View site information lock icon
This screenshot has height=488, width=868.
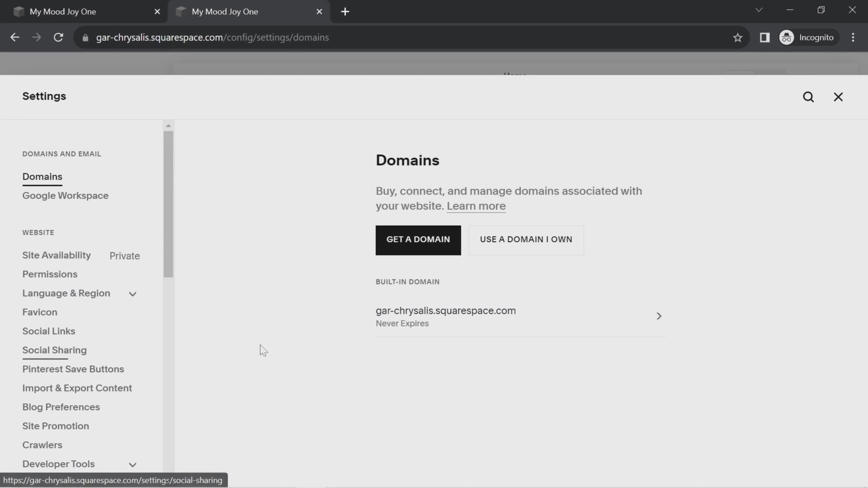[x=85, y=37]
